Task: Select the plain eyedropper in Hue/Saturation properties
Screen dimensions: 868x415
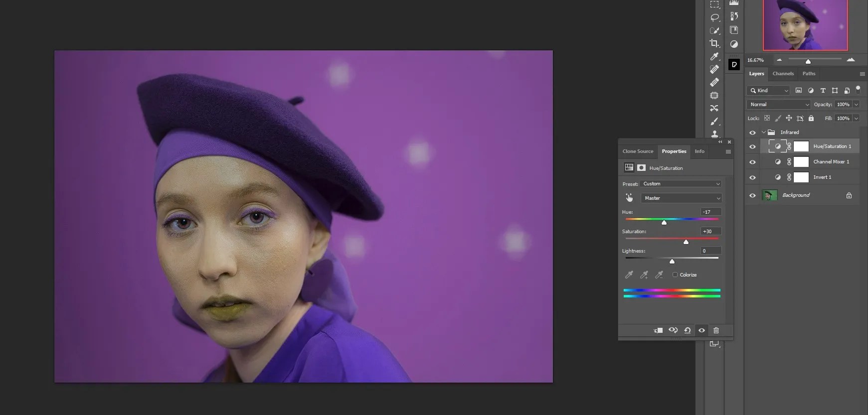Action: pyautogui.click(x=629, y=275)
